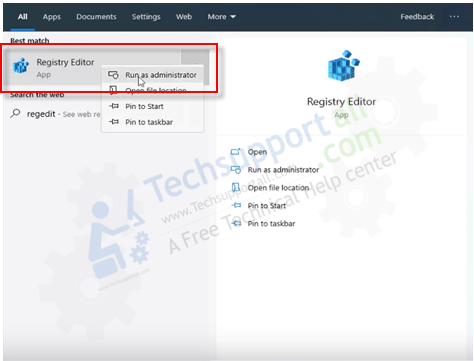This screenshot has height=361, width=474.
Task: Click Run as administrator in preview pane
Action: [x=283, y=170]
